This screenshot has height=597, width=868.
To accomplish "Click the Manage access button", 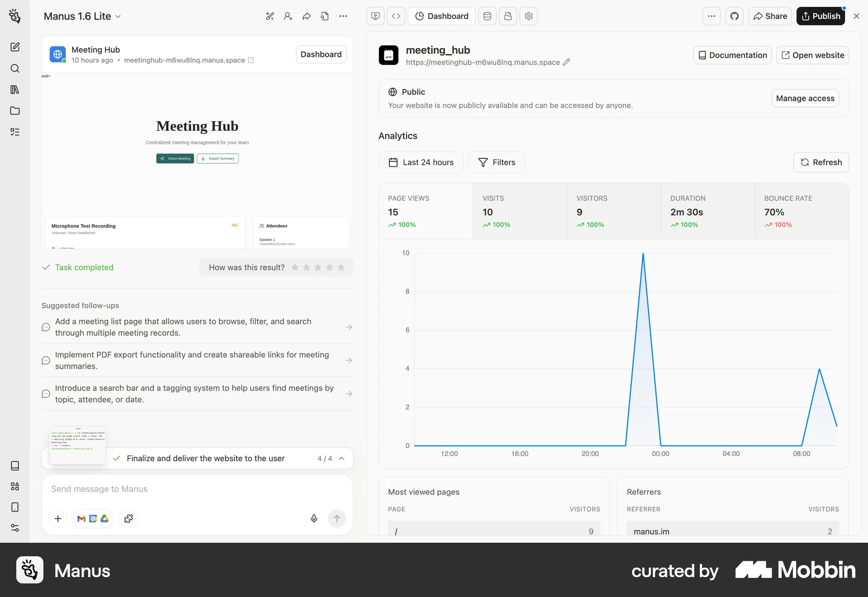I will coord(805,98).
